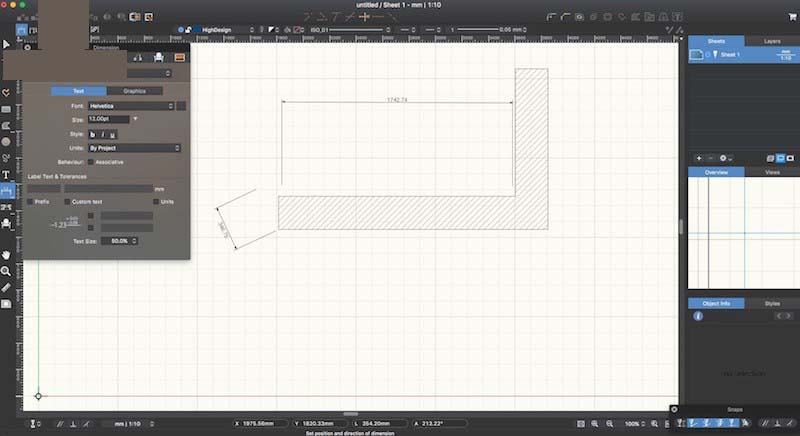This screenshot has width=800, height=436.
Task: Toggle Bold text style
Action: pos(92,135)
